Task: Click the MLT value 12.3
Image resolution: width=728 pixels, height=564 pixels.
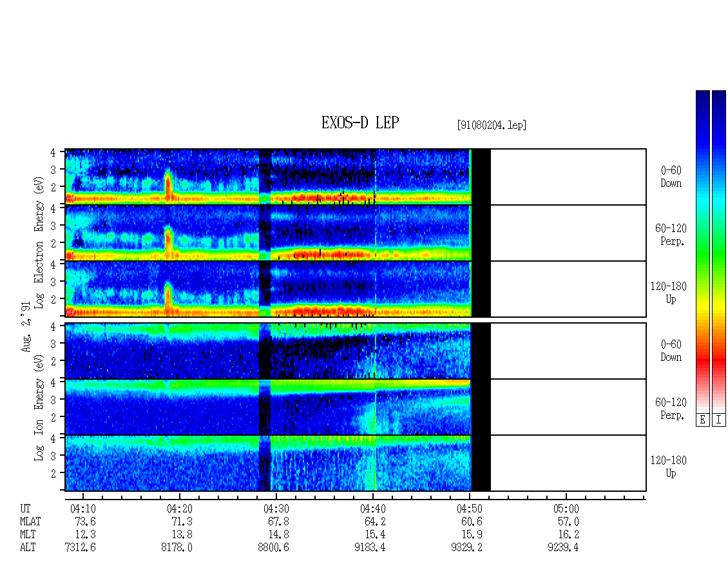Action: (85, 535)
